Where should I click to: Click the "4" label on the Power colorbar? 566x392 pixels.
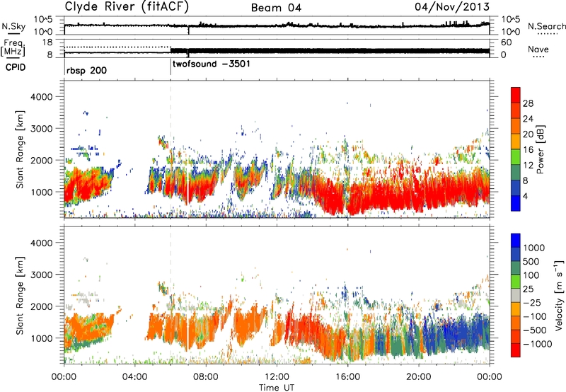click(525, 196)
